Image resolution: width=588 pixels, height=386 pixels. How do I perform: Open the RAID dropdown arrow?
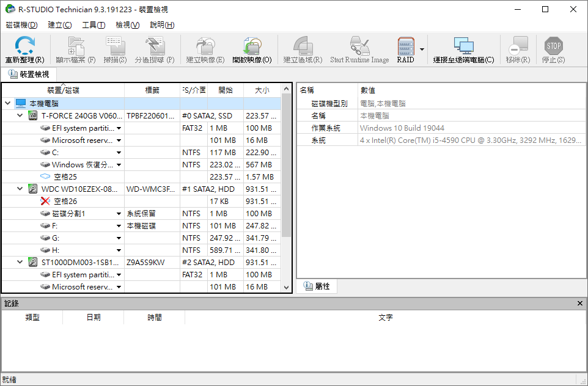[422, 49]
